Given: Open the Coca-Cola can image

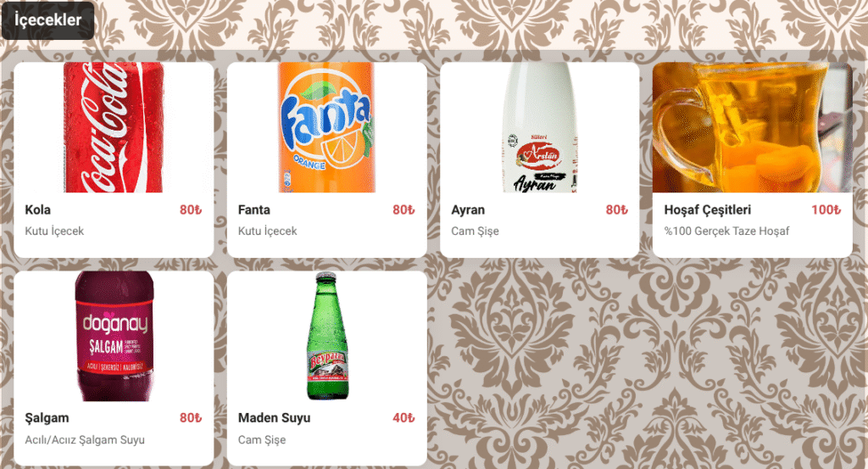Looking at the screenshot, I should (x=114, y=127).
